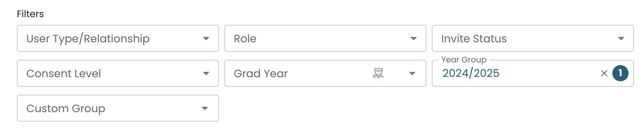Select the User Type/Relationship placeholder text
Viewport: 644px width, 133px height.
coord(88,39)
